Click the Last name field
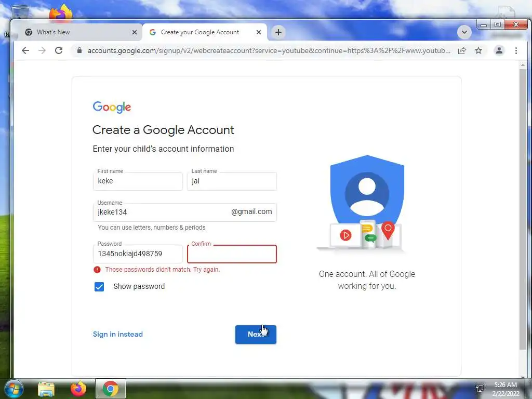 (232, 181)
